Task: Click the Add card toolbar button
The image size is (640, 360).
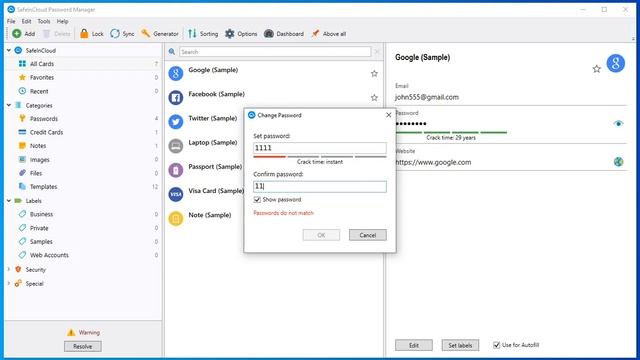Action: tap(23, 34)
